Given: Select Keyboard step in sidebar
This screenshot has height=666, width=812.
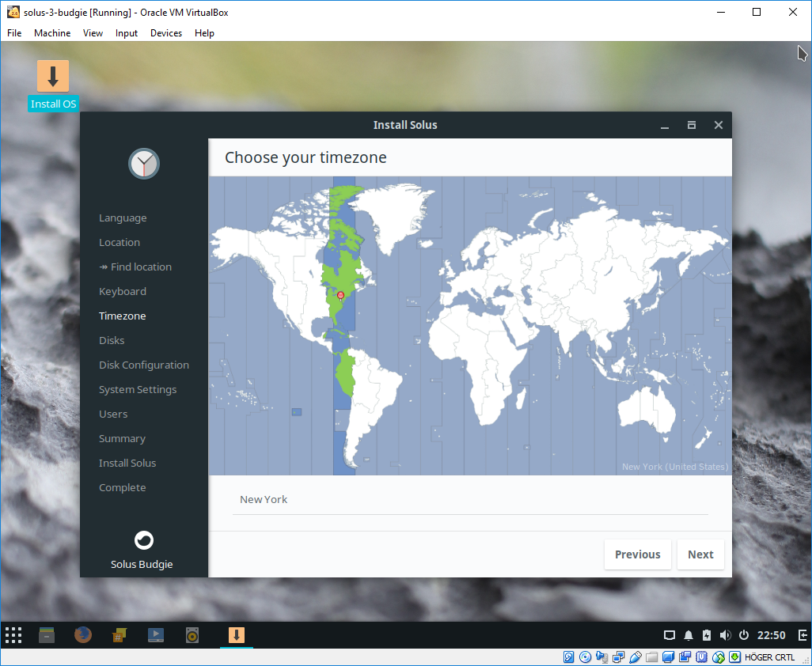Looking at the screenshot, I should 123,291.
